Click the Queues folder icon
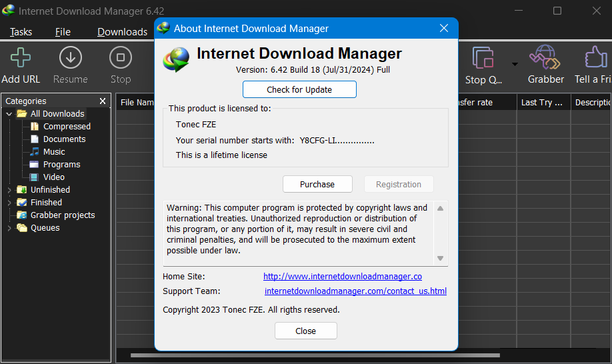This screenshot has height=364, width=612. point(22,227)
